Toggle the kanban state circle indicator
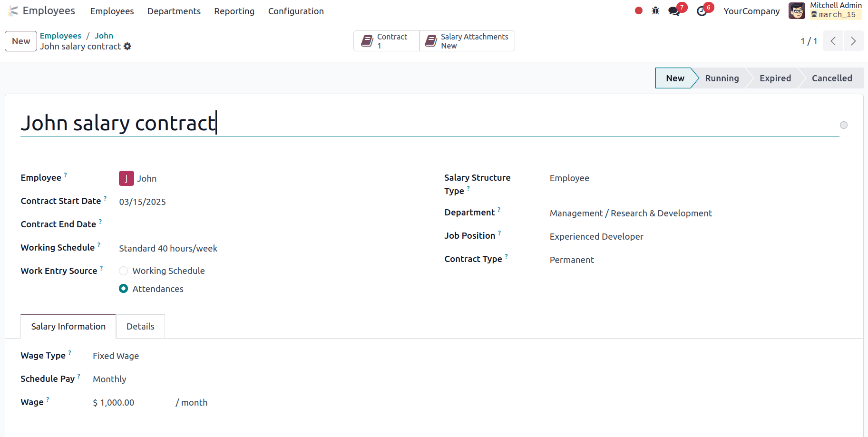 coord(844,125)
